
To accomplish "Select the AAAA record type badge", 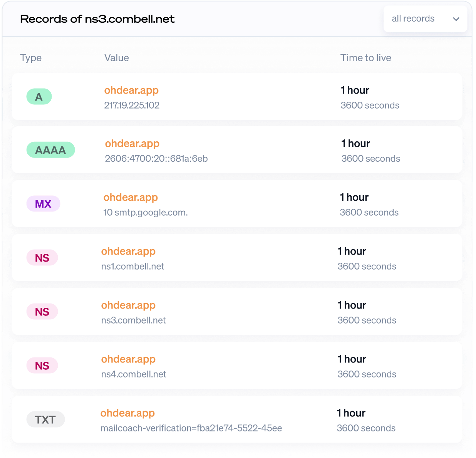I will 50,150.
